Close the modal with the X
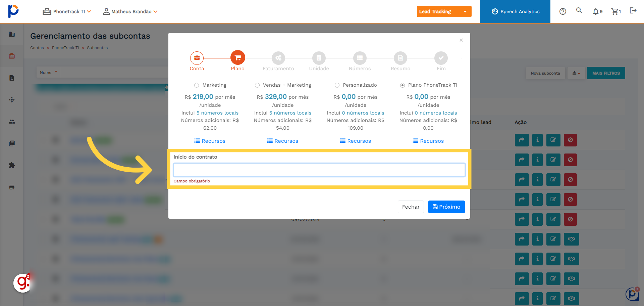This screenshot has width=644, height=306. pos(461,40)
